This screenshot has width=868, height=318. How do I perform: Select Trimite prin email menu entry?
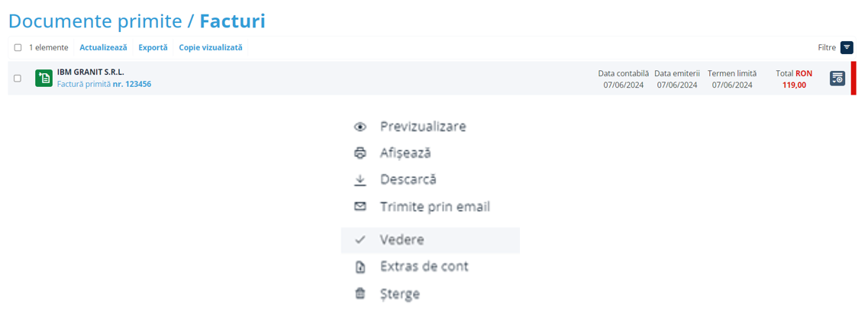coord(434,207)
